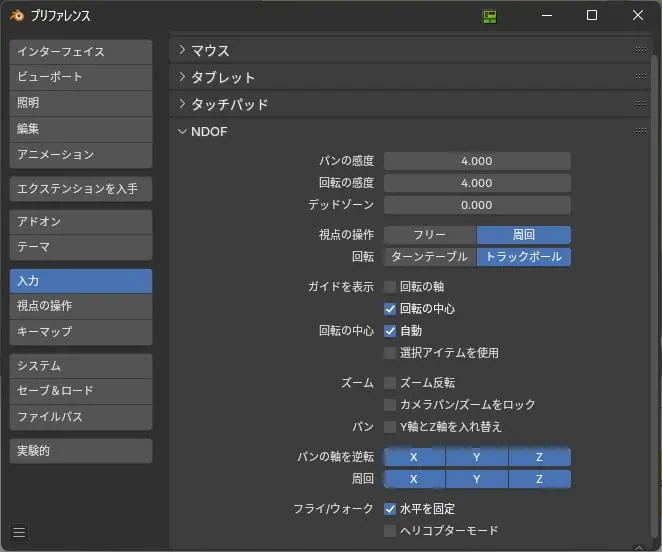The height and width of the screenshot is (552, 662).
Task: Enable ヘリコプターモード checkbox
Action: tap(390, 531)
